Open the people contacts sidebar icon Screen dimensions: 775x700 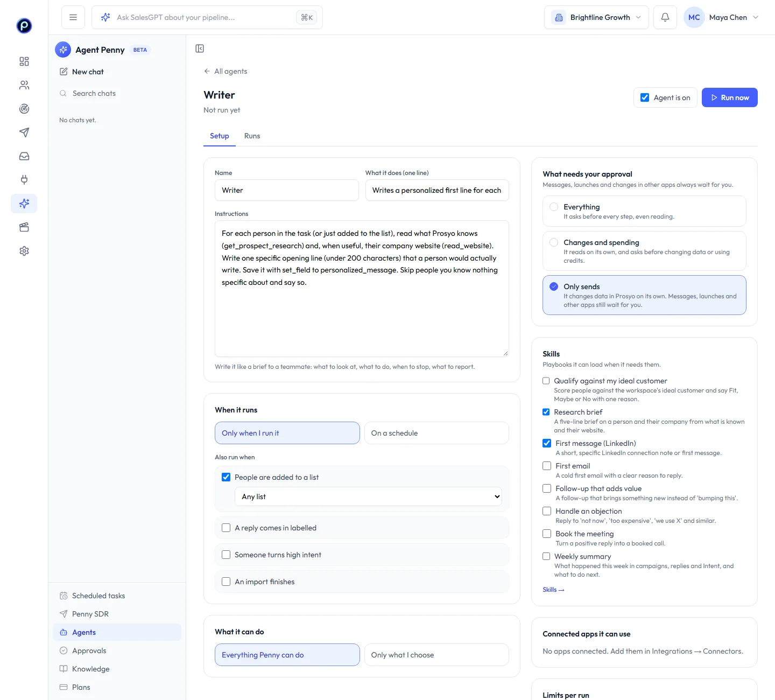24,85
